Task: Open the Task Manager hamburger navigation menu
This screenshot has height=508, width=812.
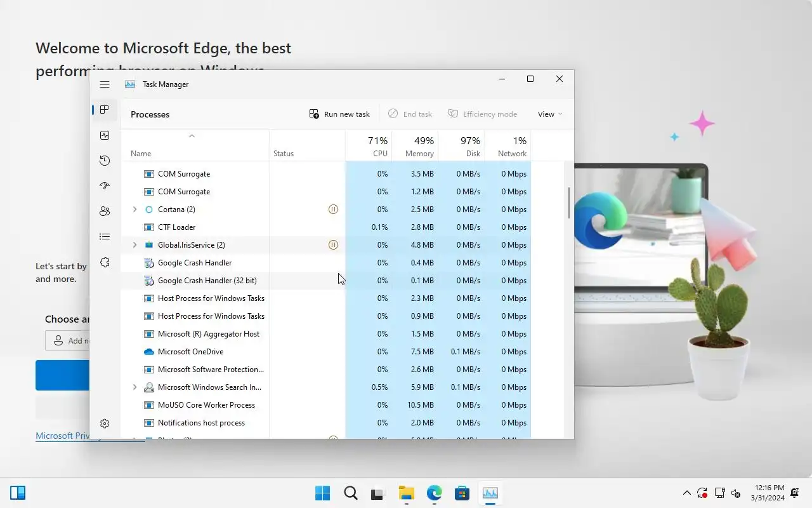Action: click(x=105, y=84)
